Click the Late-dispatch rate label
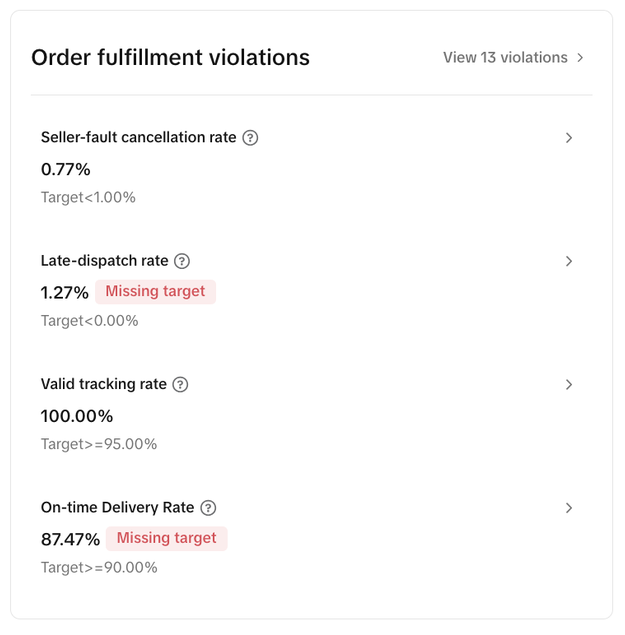Image resolution: width=625 pixels, height=635 pixels. [x=104, y=261]
